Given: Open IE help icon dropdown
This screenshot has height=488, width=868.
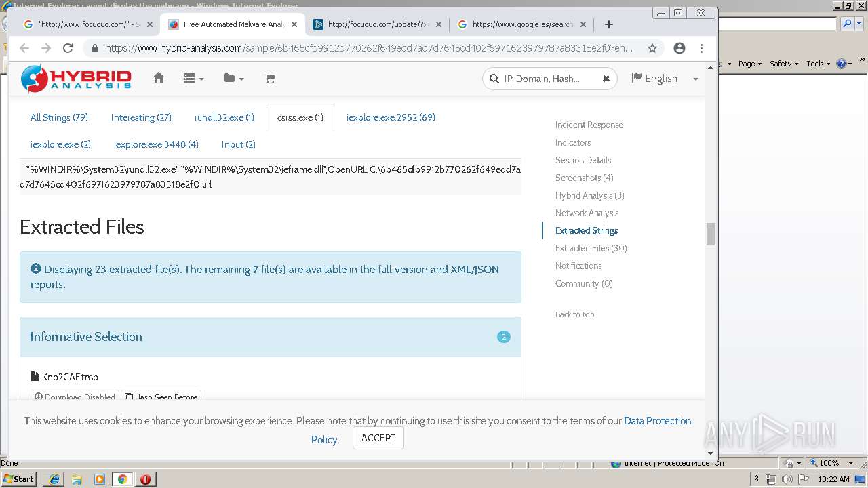Looking at the screenshot, I should 844,63.
